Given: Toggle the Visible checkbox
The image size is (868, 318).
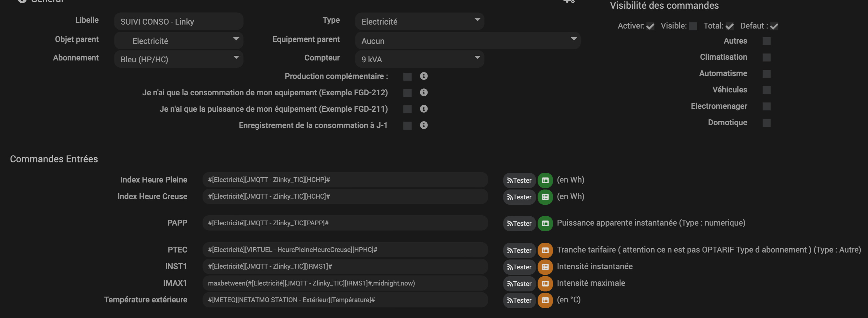Looking at the screenshot, I should 693,26.
